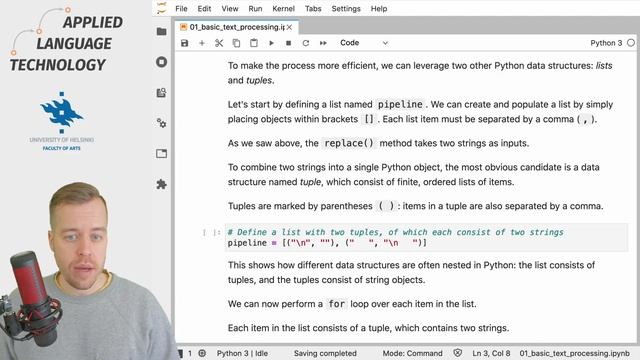The image size is (640, 360).
Task: Click the trusted notebook shield icon
Action: tap(458, 353)
